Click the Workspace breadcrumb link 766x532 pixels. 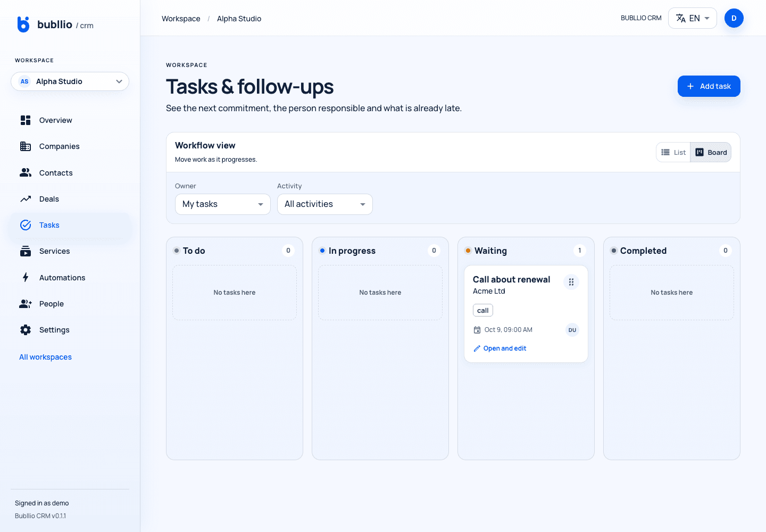pyautogui.click(x=181, y=19)
